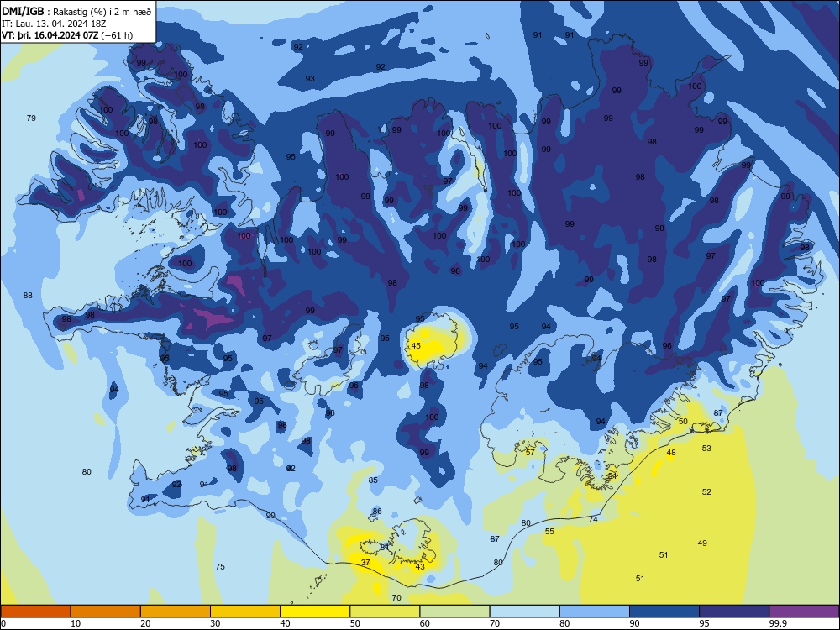
Task: Click the '60' legend scale label
Action: pyautogui.click(x=425, y=623)
